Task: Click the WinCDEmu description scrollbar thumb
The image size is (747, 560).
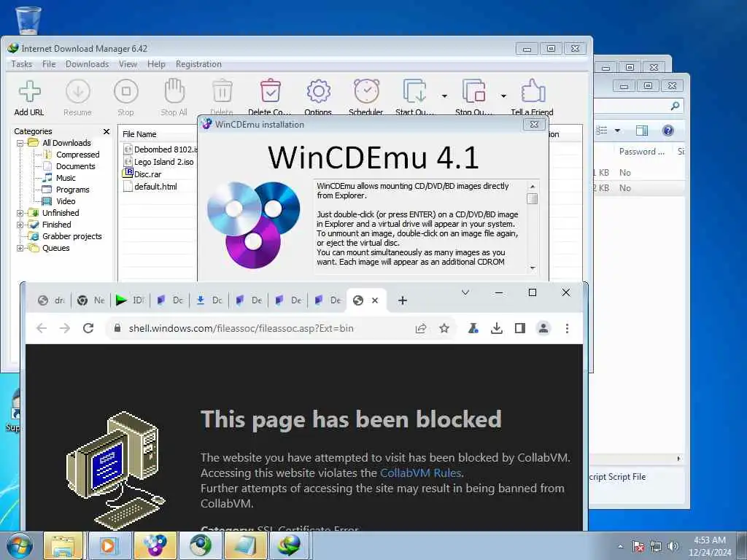Action: click(x=533, y=198)
